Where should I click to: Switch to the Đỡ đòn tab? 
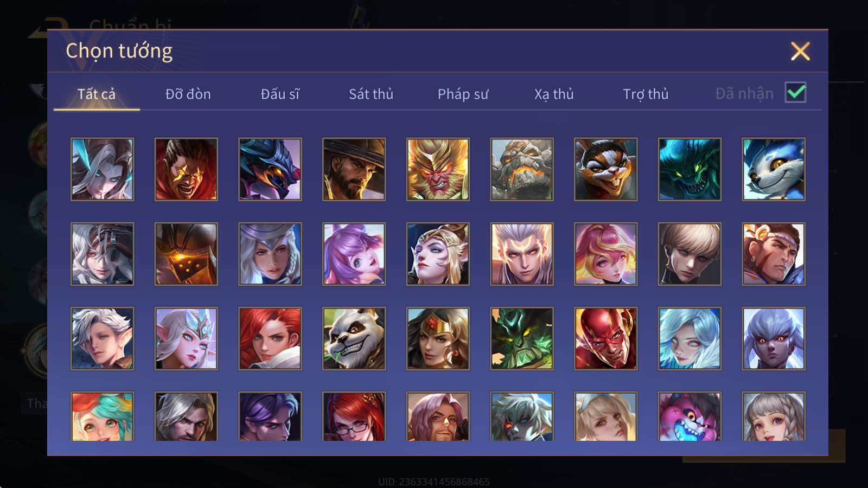tap(188, 94)
